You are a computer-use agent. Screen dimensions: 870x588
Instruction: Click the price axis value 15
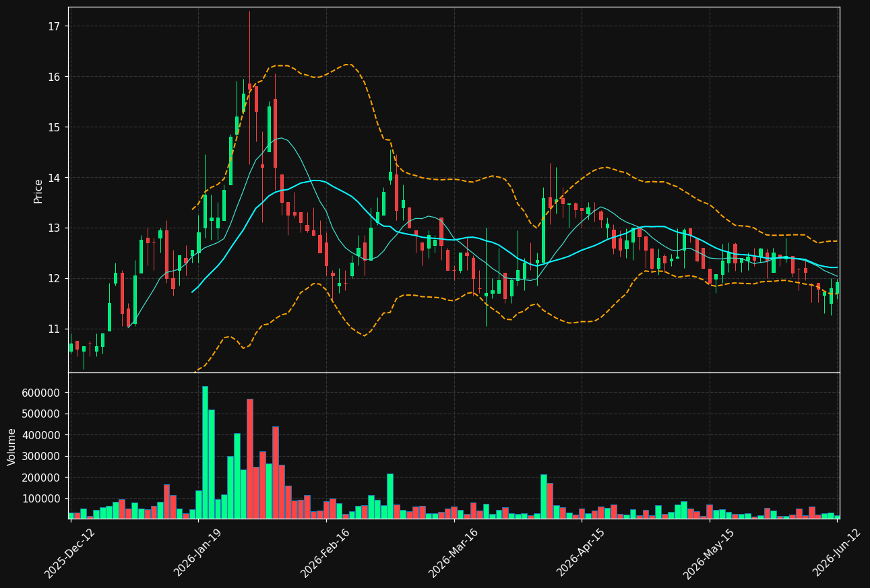click(54, 127)
